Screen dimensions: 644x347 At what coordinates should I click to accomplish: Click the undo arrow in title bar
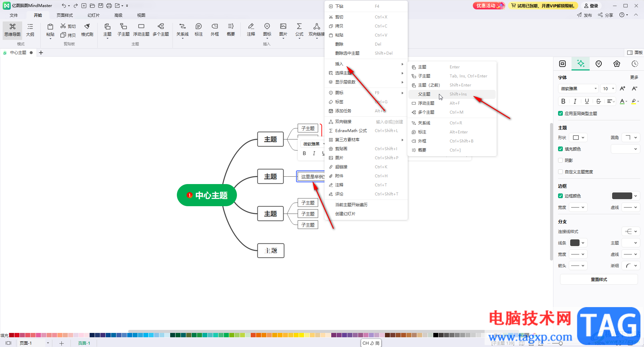(64, 6)
